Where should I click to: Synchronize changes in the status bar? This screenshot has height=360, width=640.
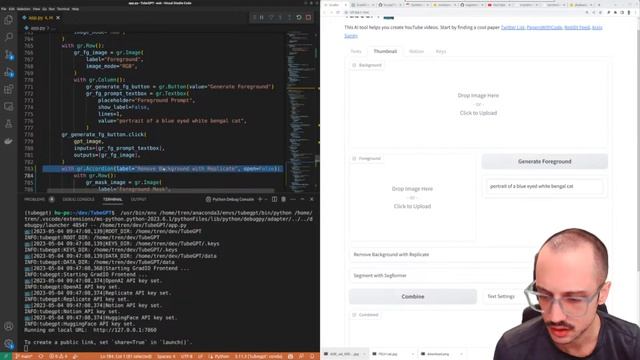click(41, 356)
